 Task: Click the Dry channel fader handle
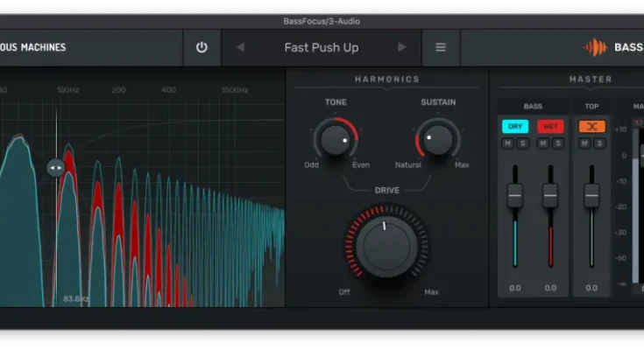[x=515, y=195]
